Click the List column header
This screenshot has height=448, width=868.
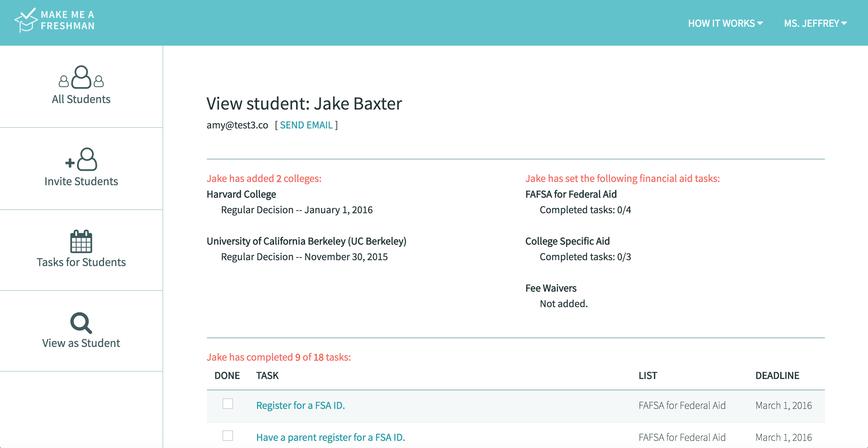click(x=648, y=375)
